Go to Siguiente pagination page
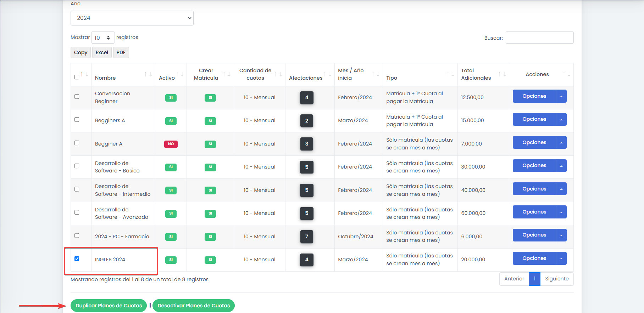This screenshot has width=644, height=313. pos(557,279)
